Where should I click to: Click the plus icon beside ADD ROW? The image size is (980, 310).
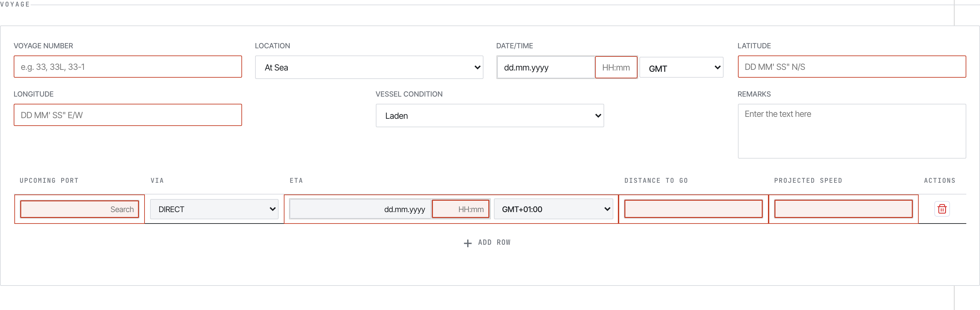467,243
